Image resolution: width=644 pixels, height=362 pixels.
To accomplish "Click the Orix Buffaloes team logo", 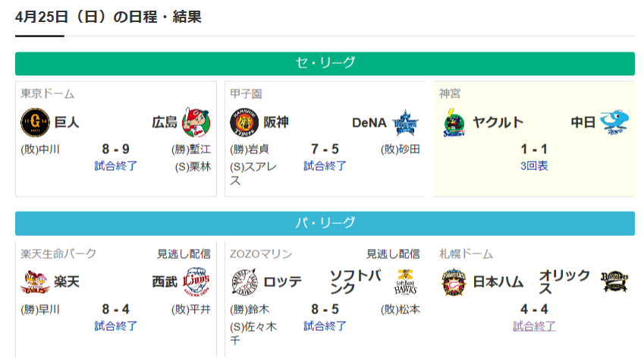I will [614, 282].
